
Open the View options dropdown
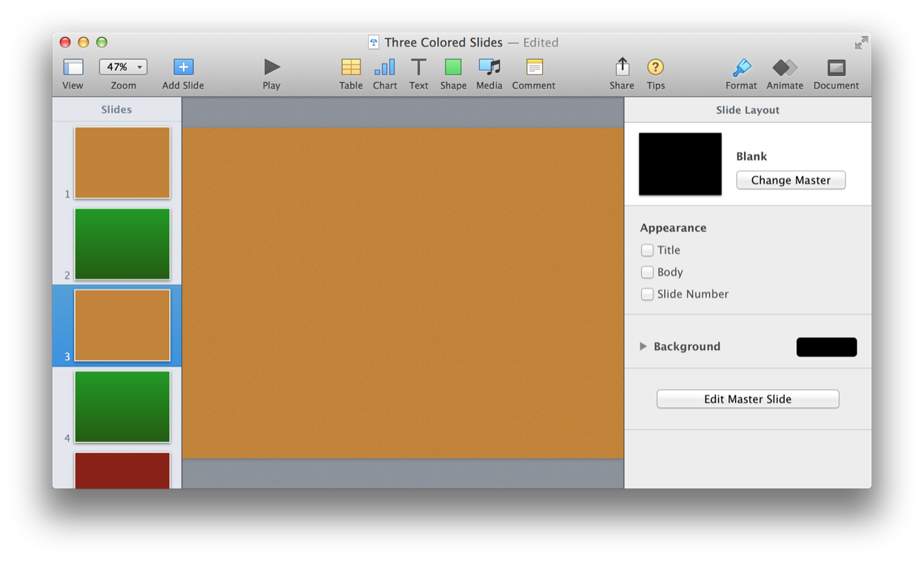[73, 67]
